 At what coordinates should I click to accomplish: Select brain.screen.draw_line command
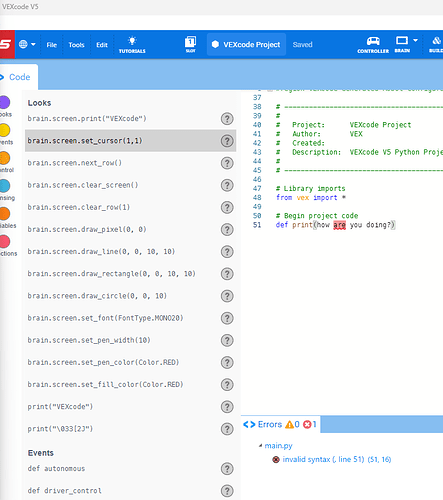[101, 251]
